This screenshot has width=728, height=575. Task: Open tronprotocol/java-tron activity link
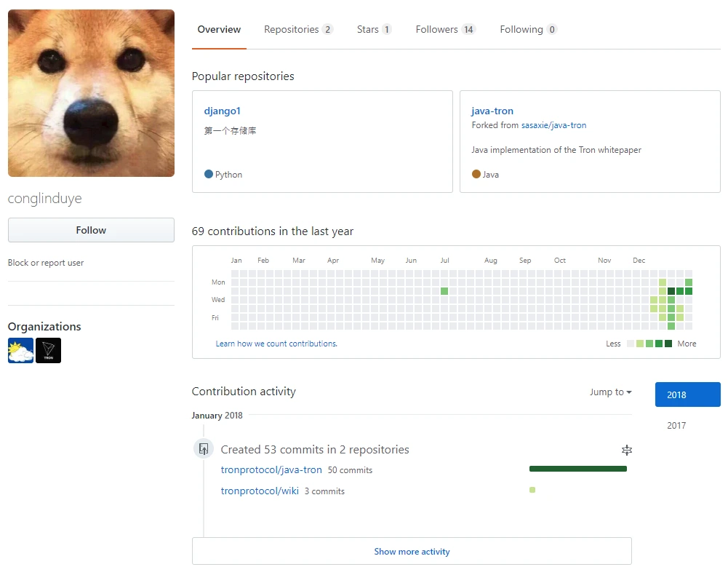point(271,469)
